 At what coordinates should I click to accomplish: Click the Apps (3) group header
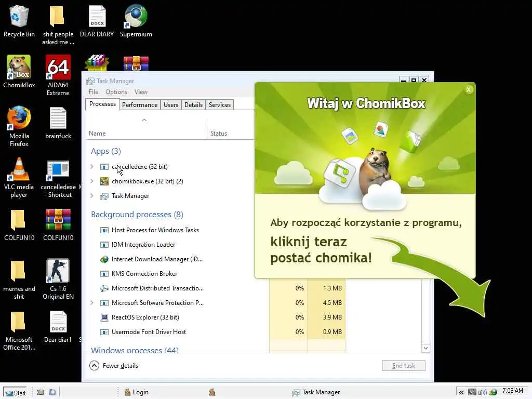pyautogui.click(x=106, y=151)
